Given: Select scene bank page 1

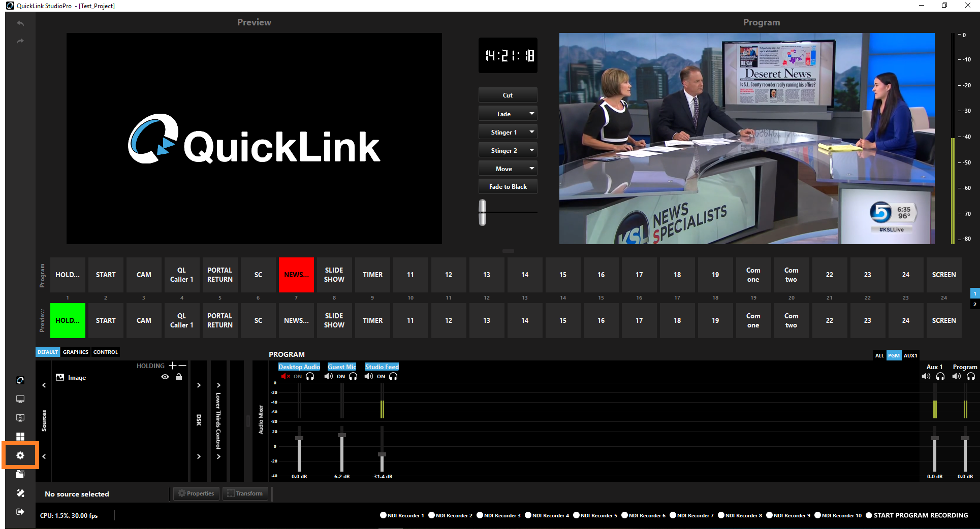Looking at the screenshot, I should [x=974, y=293].
